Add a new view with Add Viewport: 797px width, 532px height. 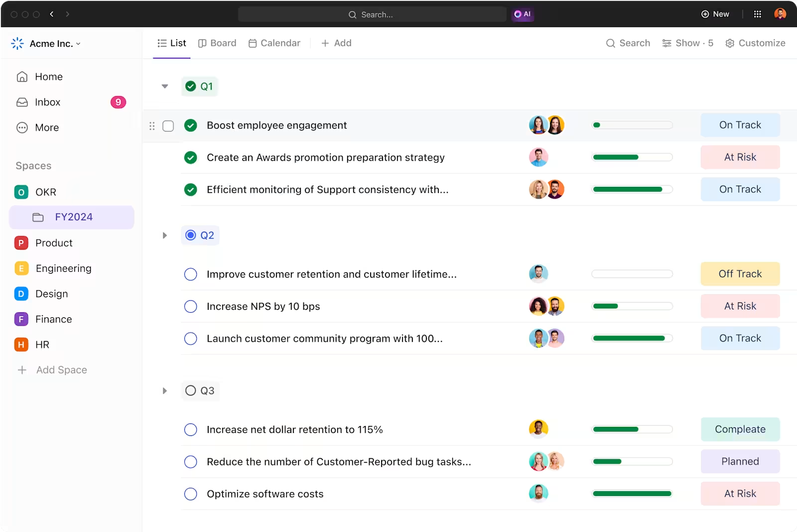pos(337,43)
